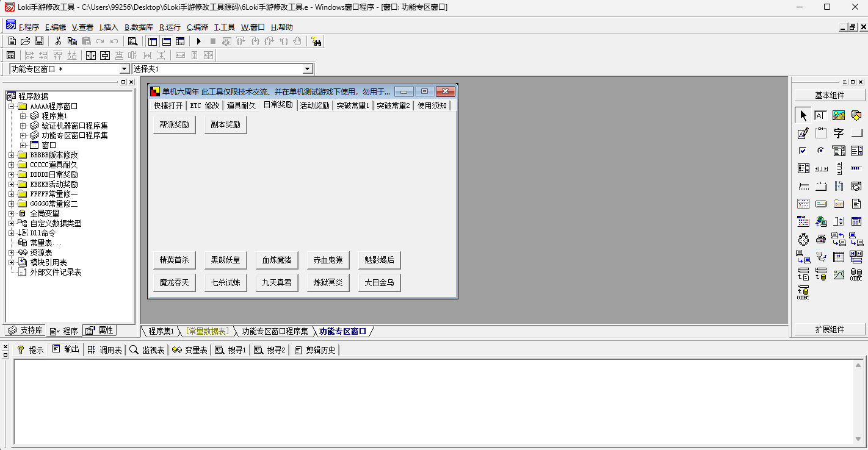
Task: Select the check box component in palette
Action: pos(803,151)
